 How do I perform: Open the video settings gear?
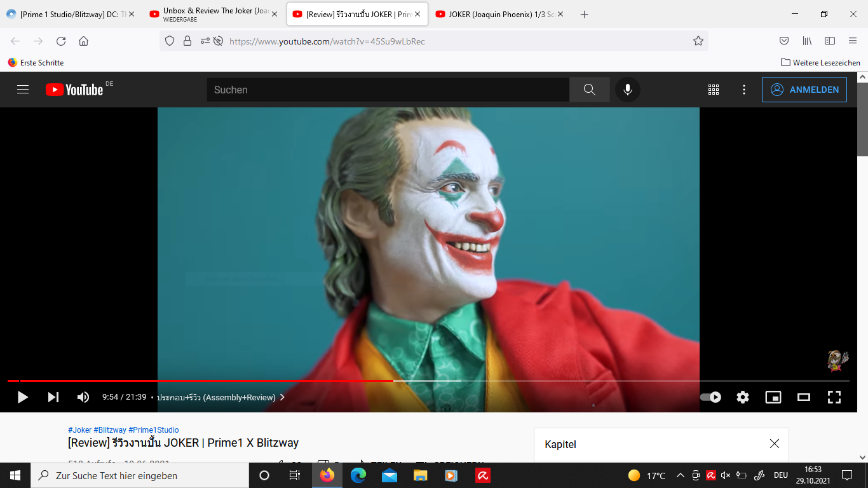click(743, 397)
